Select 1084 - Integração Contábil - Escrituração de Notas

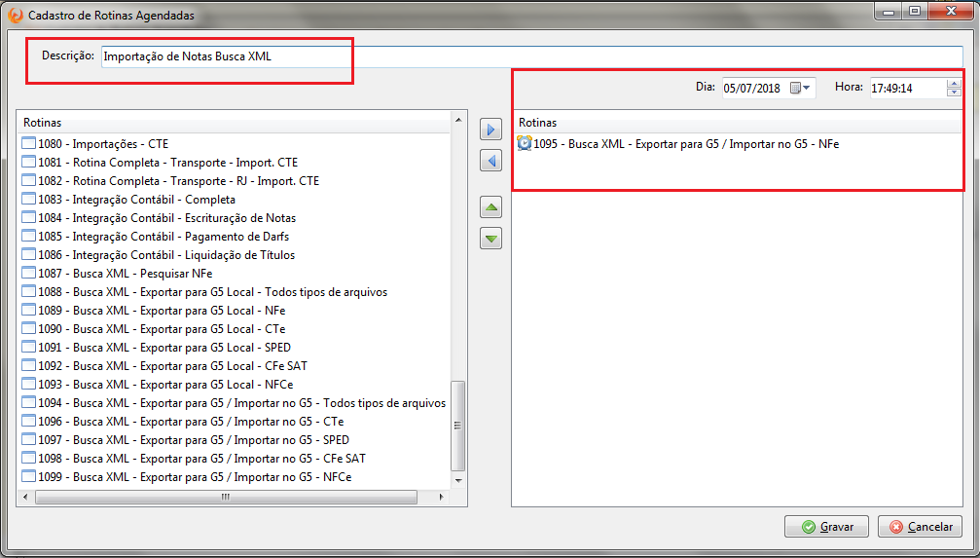point(166,218)
